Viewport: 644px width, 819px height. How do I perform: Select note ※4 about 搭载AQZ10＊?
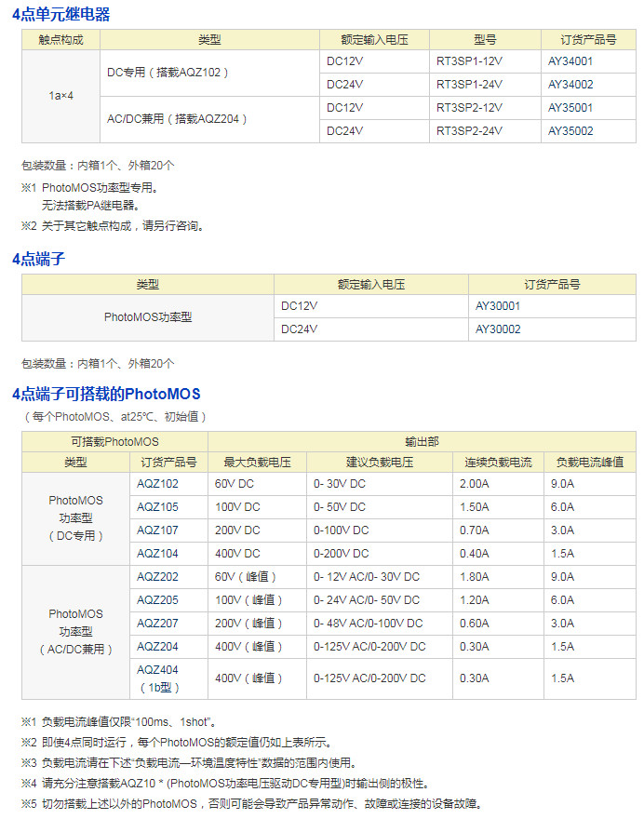225,784
